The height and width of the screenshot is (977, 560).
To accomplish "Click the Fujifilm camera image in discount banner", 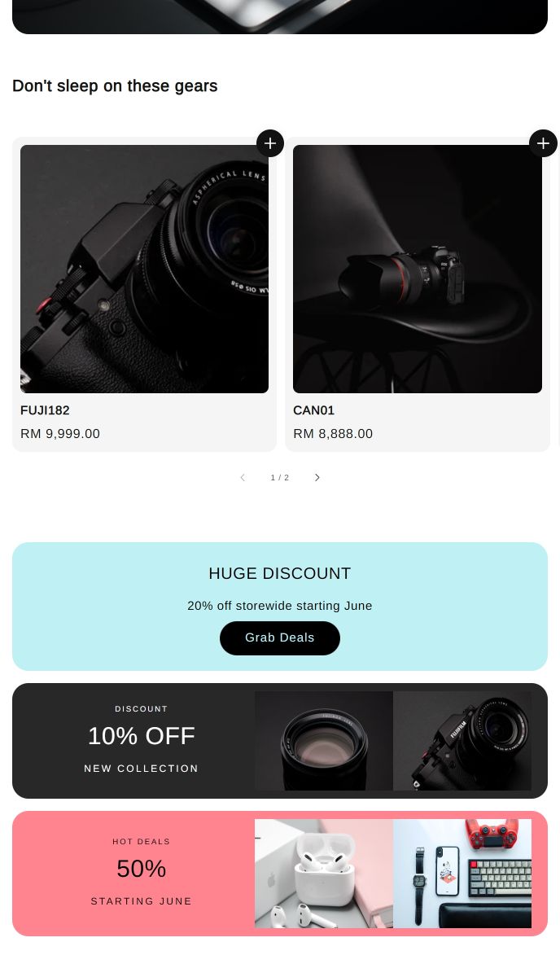I will coord(462,740).
